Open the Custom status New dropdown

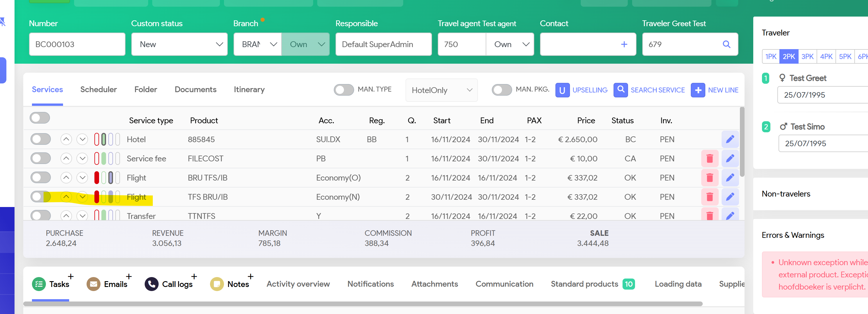[179, 44]
